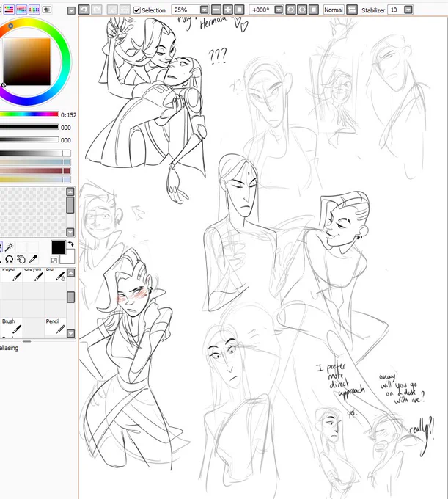Flip the view horizontally
Screen dimensions: 448x499
tap(352, 10)
